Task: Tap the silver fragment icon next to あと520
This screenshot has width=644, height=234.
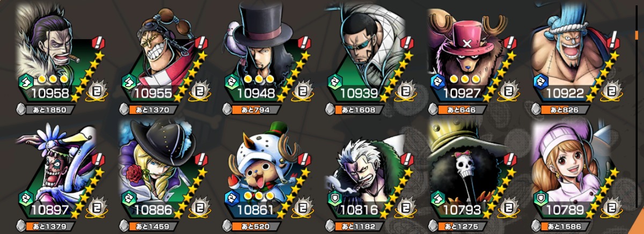Action: [x=228, y=225]
